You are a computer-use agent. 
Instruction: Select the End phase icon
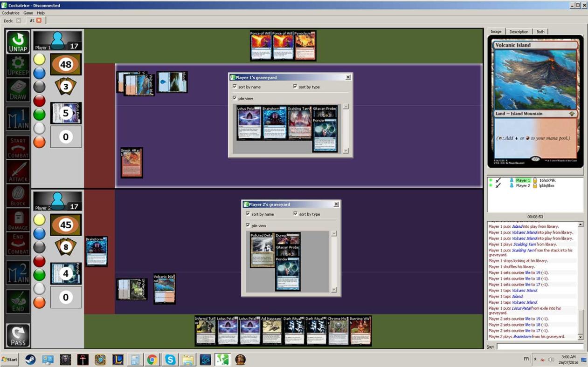coord(18,301)
